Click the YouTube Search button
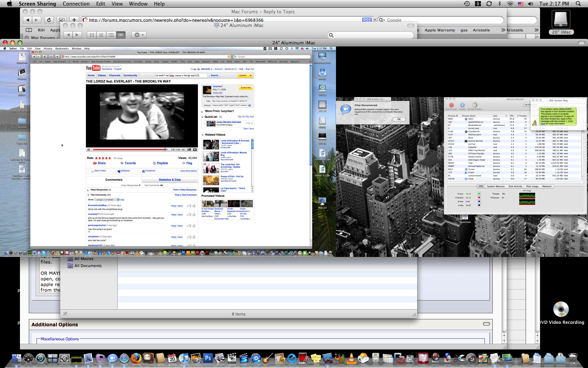This screenshot has width=588, height=368. (x=215, y=75)
